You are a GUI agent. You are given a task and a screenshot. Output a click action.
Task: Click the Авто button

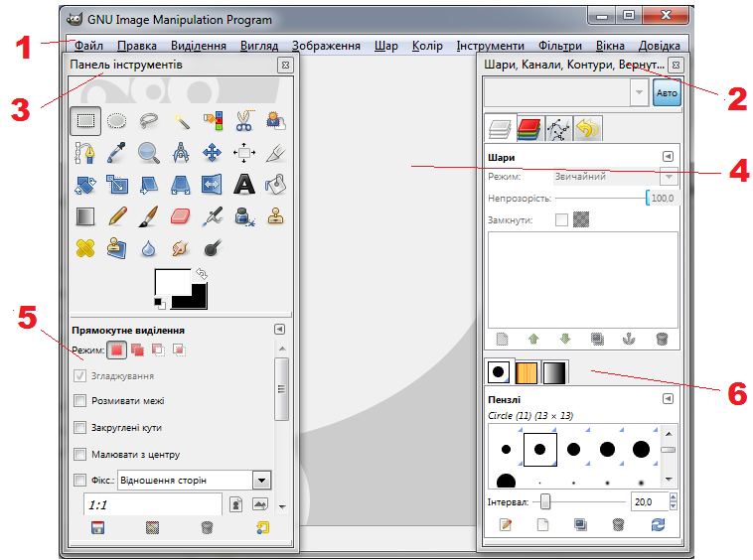667,92
